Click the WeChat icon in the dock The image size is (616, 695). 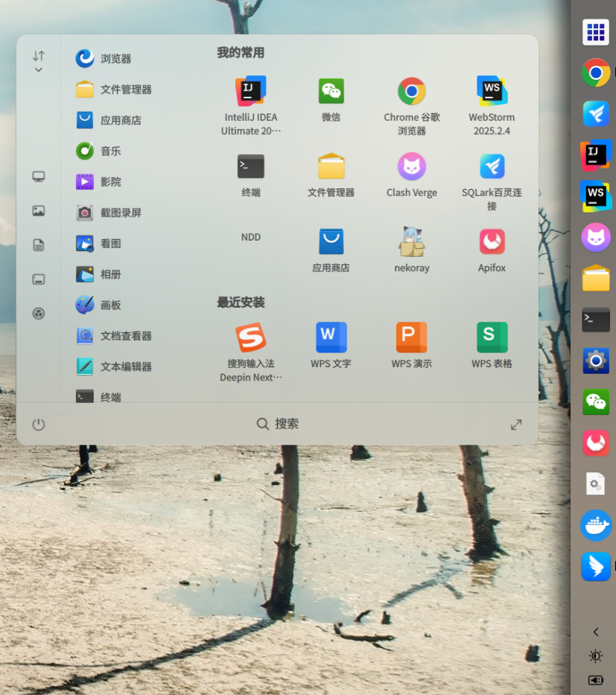pyautogui.click(x=596, y=402)
